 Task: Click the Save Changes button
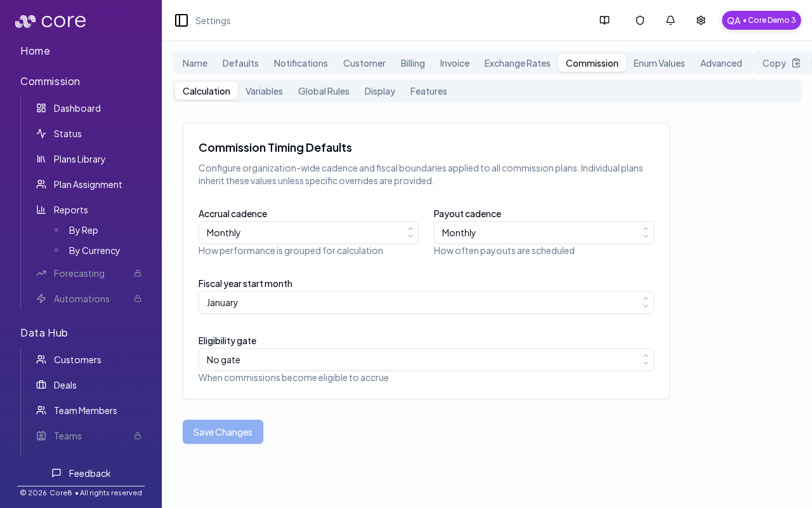(x=223, y=432)
